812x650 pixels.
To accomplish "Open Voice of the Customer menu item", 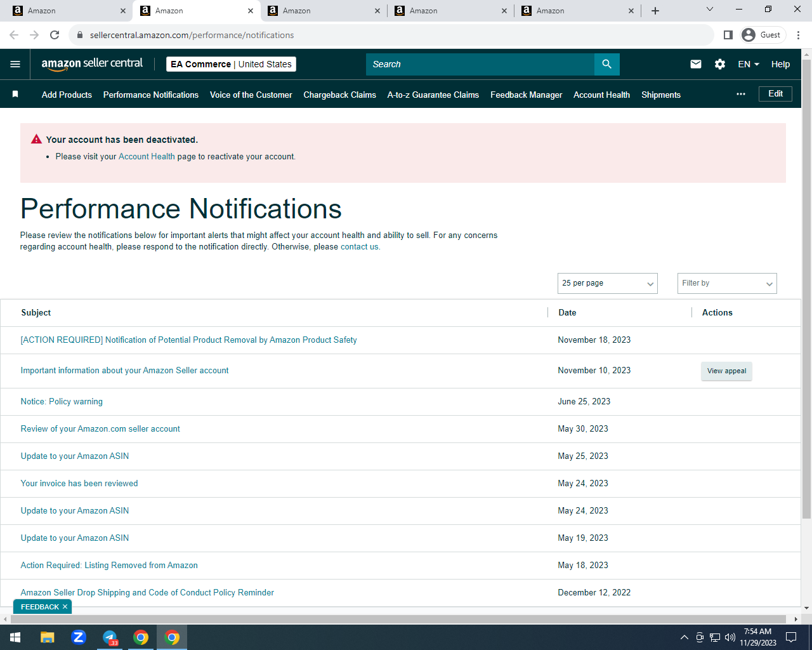I will 251,95.
